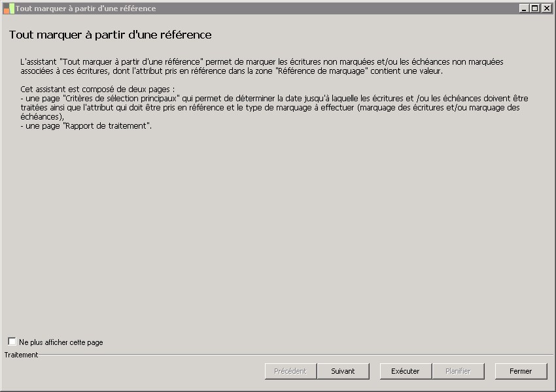Click the line "Cet assistant est composé de deux pages"

[97, 90]
